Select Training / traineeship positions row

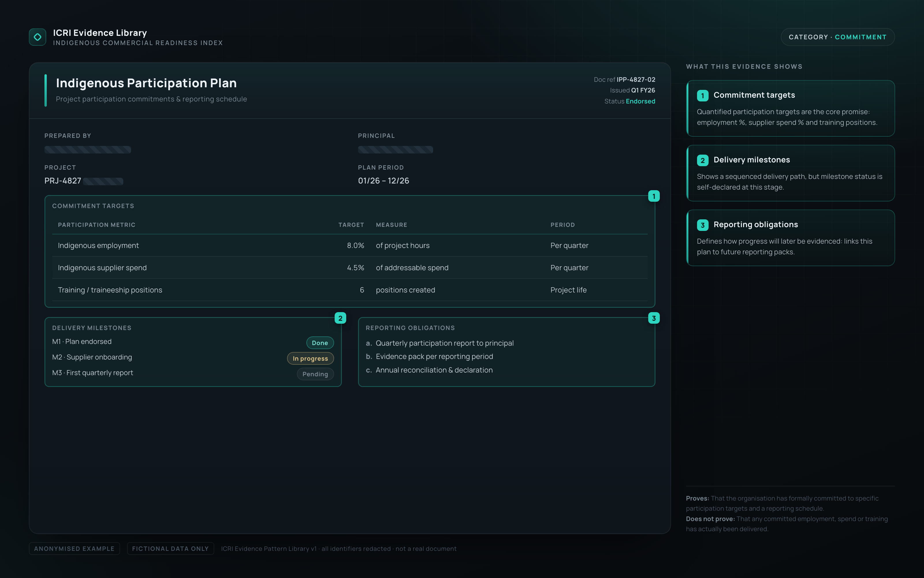coord(350,290)
